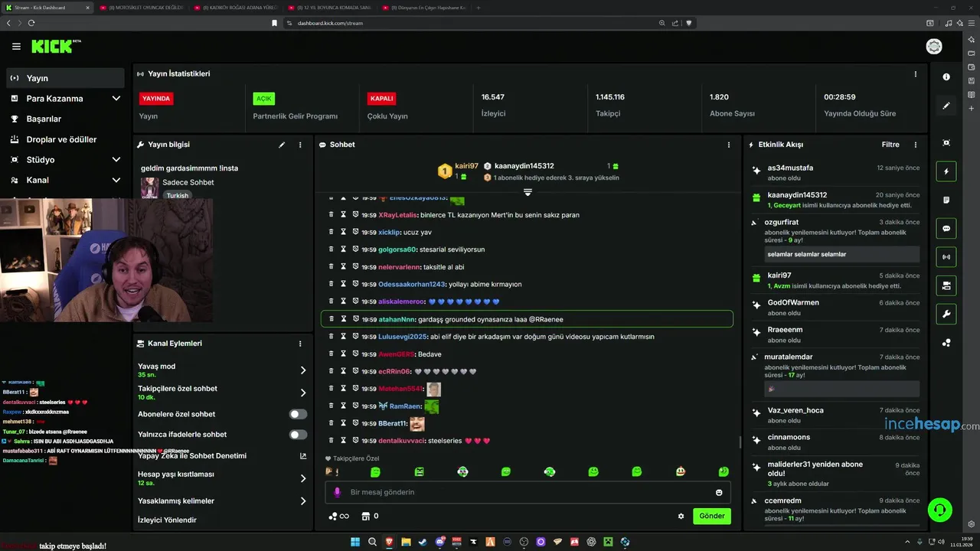Expand Kanal sidebar section
The image size is (980, 551).
(116, 180)
